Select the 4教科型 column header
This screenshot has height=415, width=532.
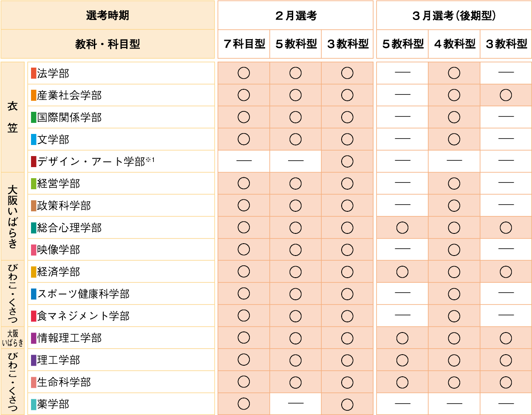[x=454, y=44]
